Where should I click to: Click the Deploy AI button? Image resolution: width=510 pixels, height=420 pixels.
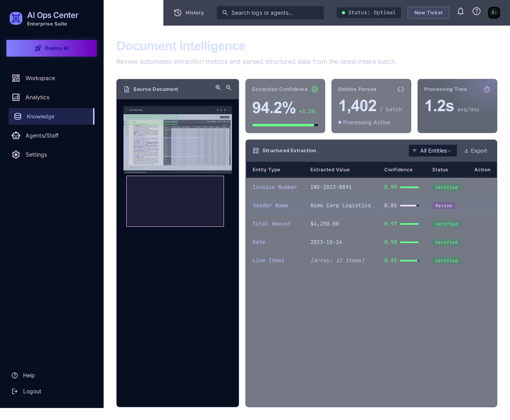pyautogui.click(x=52, y=48)
